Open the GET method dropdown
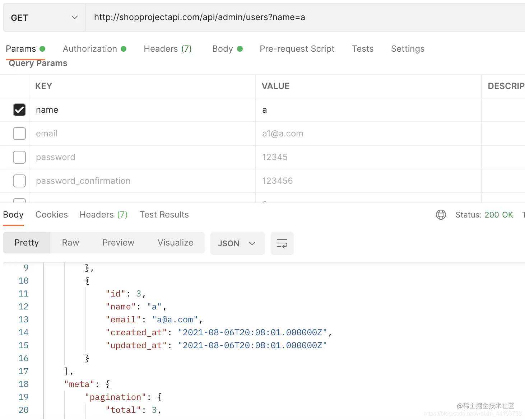Viewport: 525px width, 420px height. [x=45, y=18]
